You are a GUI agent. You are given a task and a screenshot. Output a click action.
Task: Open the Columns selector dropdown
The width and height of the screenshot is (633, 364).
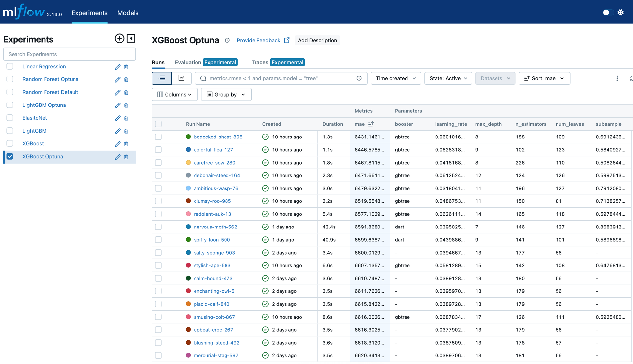(x=174, y=94)
